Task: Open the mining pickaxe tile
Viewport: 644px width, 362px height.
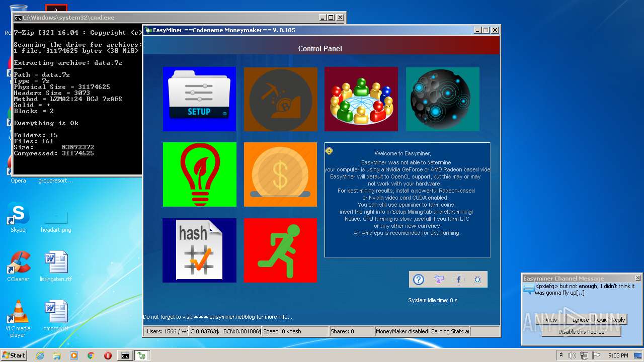Action: click(x=281, y=99)
